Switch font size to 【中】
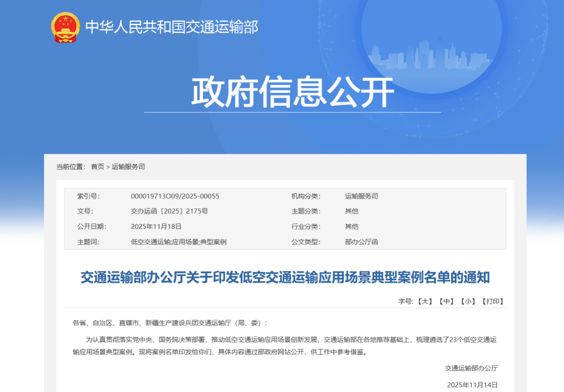 [446, 301]
